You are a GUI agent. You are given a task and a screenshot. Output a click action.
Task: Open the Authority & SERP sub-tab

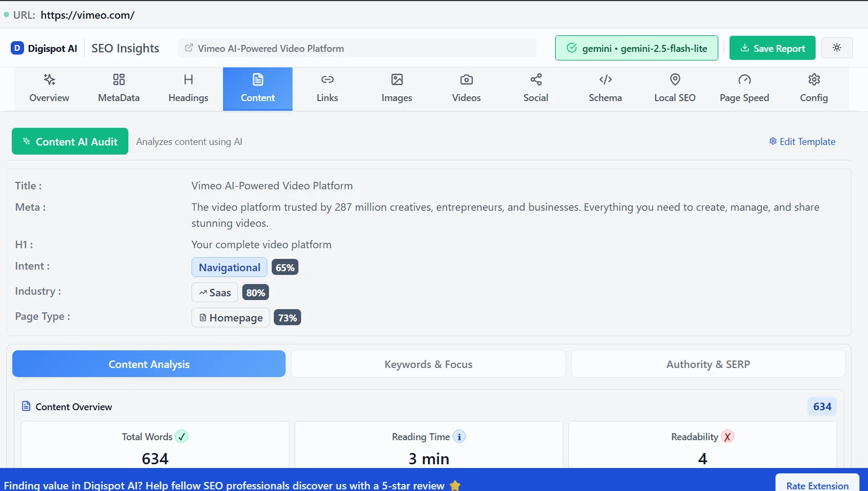(708, 364)
